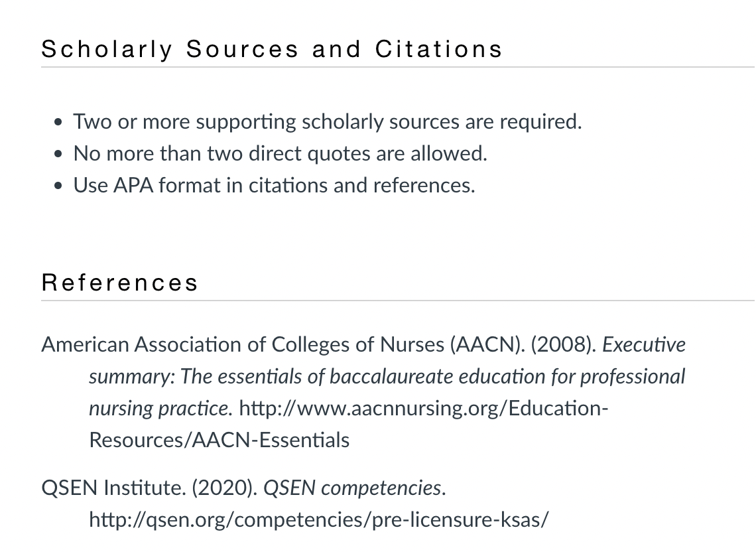This screenshot has height=552, width=756.
Task: Click the 'American Association of Colleges of Nurses' text
Action: coord(243,344)
